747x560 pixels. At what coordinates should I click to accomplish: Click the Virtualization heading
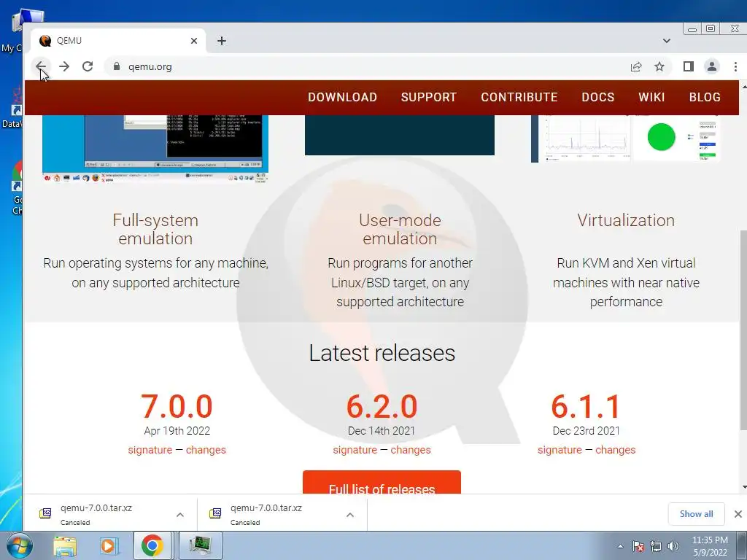click(x=626, y=220)
